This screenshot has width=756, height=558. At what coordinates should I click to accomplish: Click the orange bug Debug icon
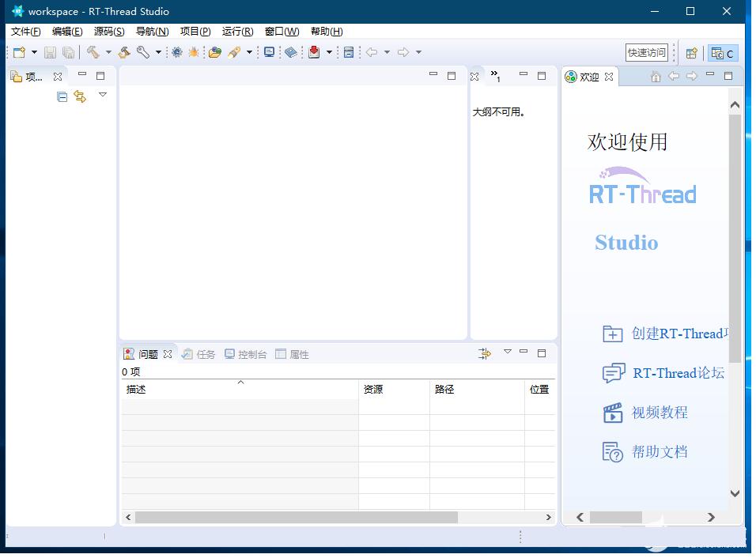(194, 52)
